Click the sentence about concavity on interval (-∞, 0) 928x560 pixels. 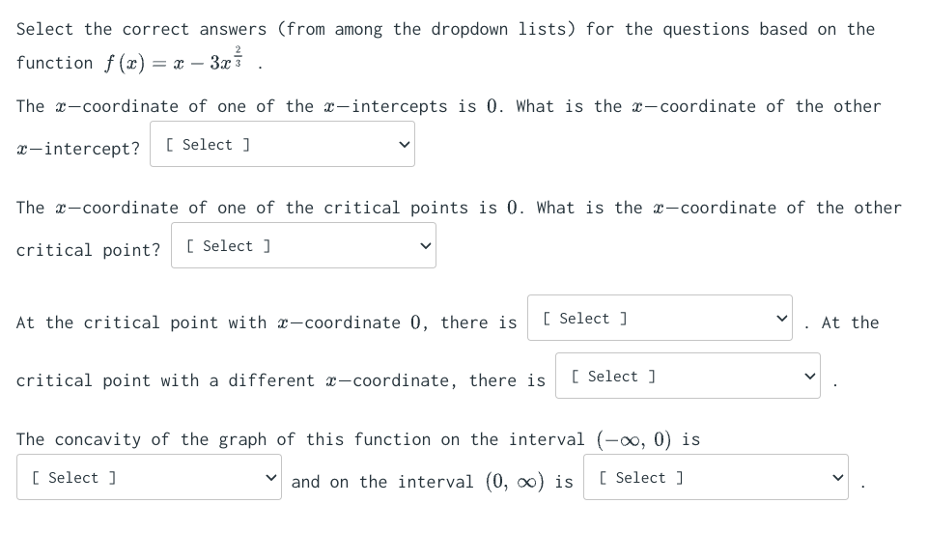pos(357,438)
